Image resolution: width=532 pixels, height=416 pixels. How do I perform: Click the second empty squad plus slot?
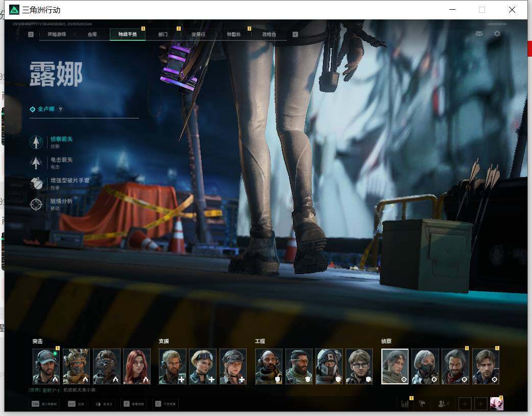480,404
